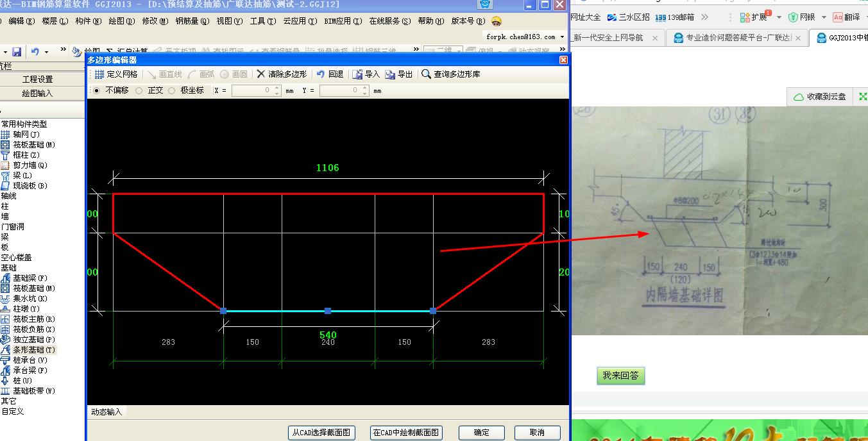Click the green fullscreen icon in browser
Viewport: 868px width, 441px height.
click(863, 97)
